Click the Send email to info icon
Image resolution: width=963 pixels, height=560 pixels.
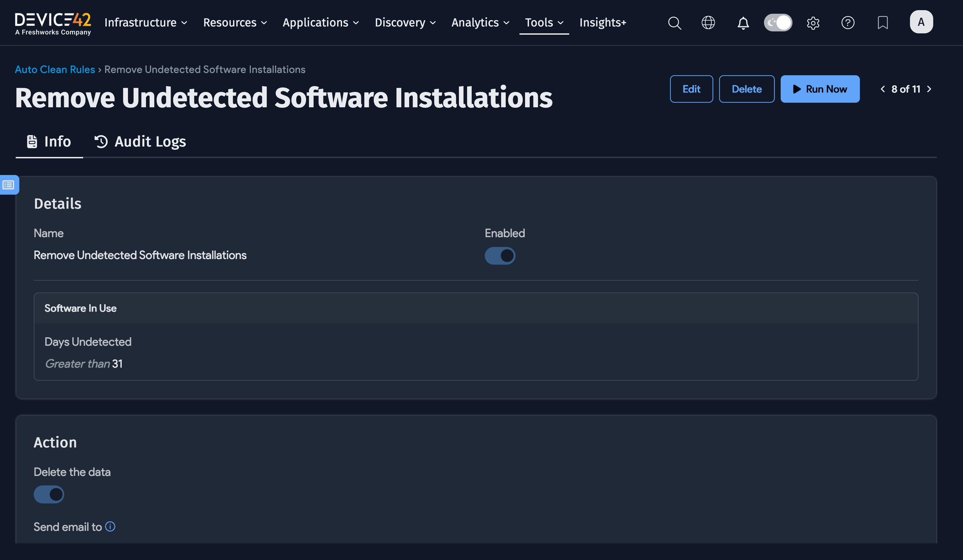(110, 526)
